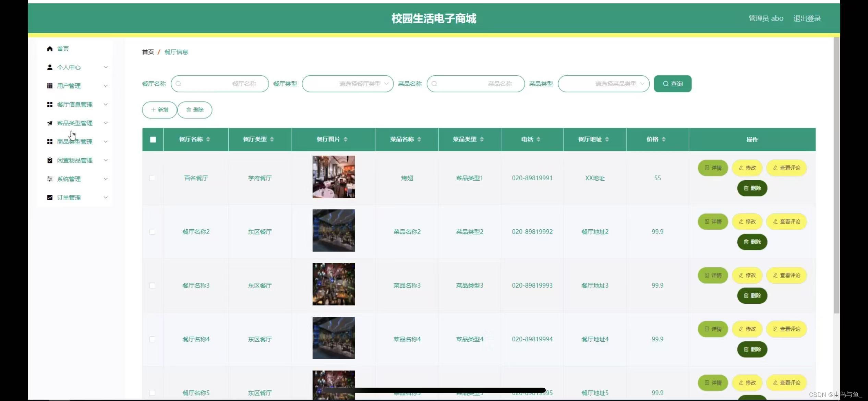The height and width of the screenshot is (401, 868).
Task: Select the checkbox for 餐厅名称3 row
Action: click(152, 285)
